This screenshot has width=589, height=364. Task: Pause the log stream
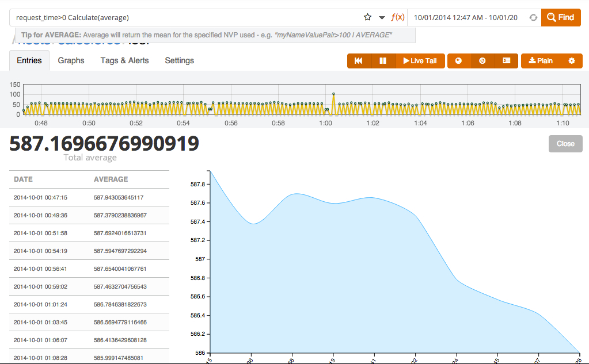(x=383, y=61)
